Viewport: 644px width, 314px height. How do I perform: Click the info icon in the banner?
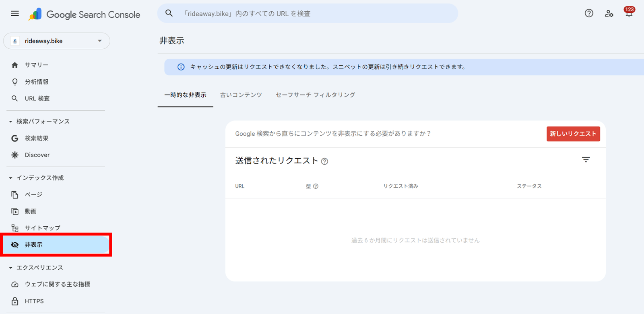pyautogui.click(x=181, y=67)
